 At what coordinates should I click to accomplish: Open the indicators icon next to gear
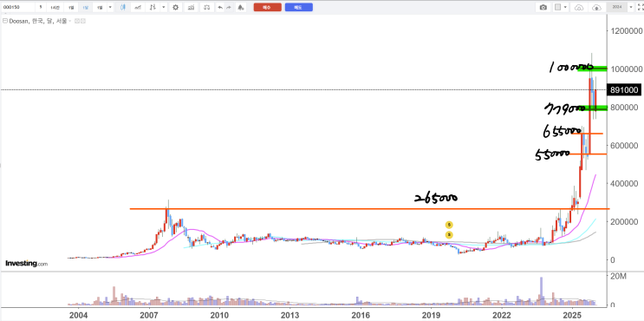191,8
